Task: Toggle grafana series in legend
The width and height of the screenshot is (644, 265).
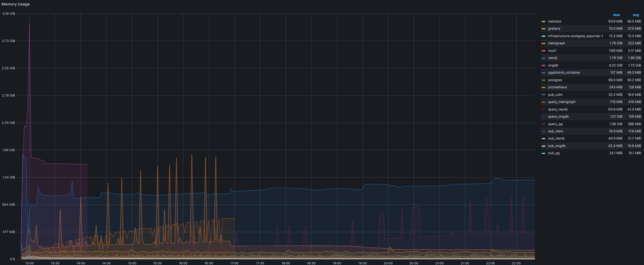Action: pos(554,29)
